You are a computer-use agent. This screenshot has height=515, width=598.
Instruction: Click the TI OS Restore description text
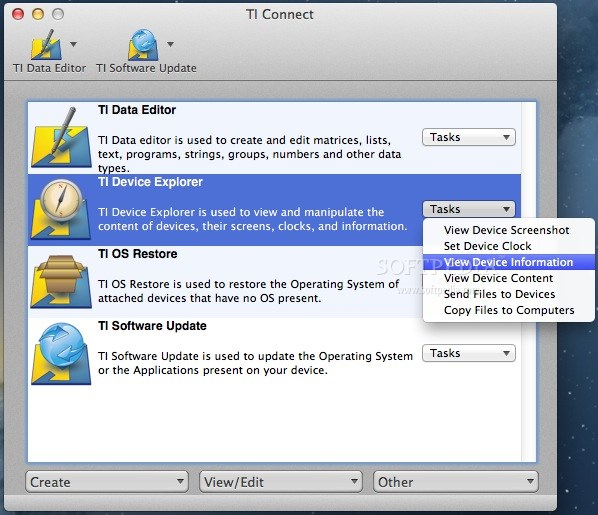(249, 291)
